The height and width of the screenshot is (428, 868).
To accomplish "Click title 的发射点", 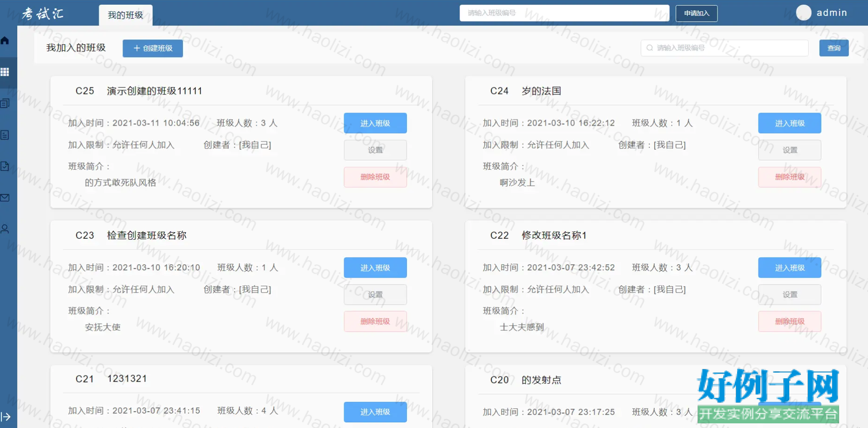I will tap(541, 380).
